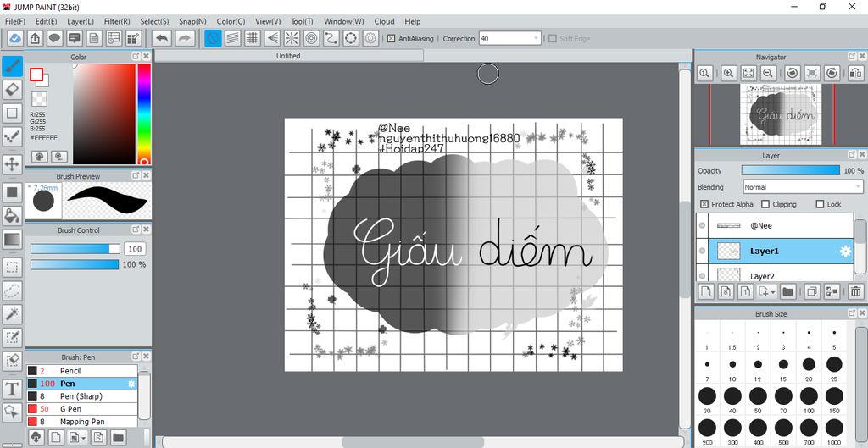
Task: Open the Snap menu
Action: (192, 21)
